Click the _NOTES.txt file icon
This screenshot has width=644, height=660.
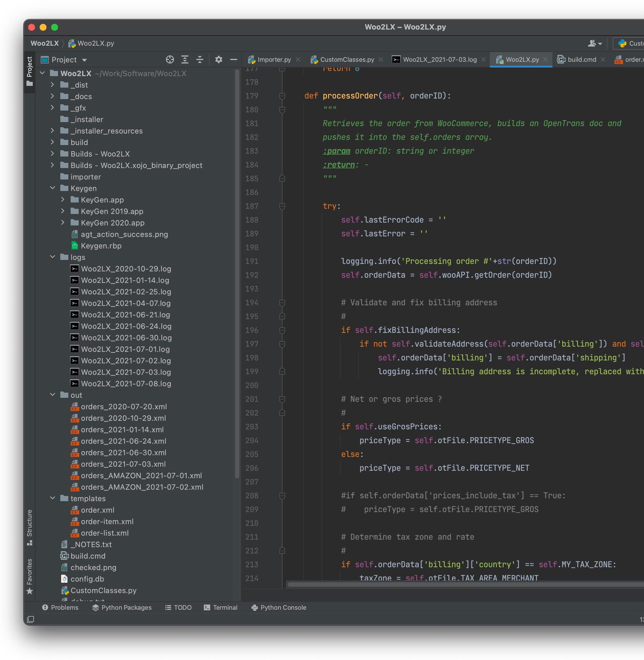click(64, 544)
